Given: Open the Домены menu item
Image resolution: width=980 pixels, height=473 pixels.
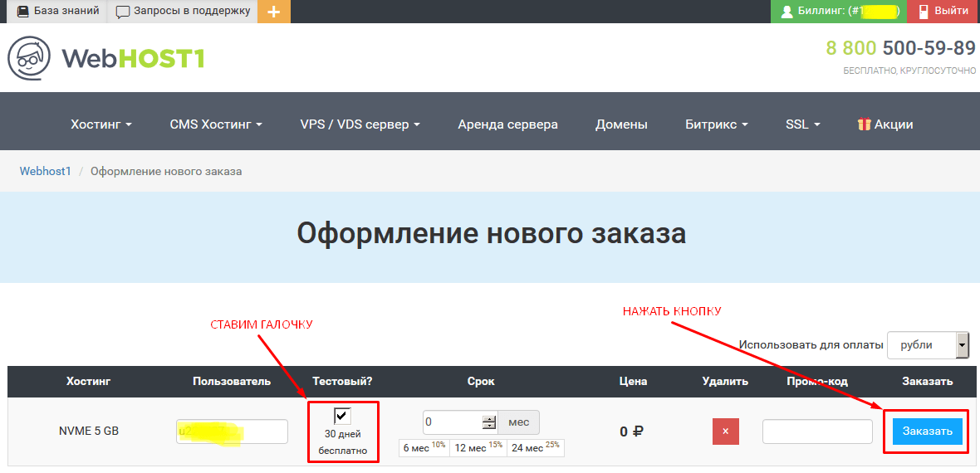Looking at the screenshot, I should (621, 124).
